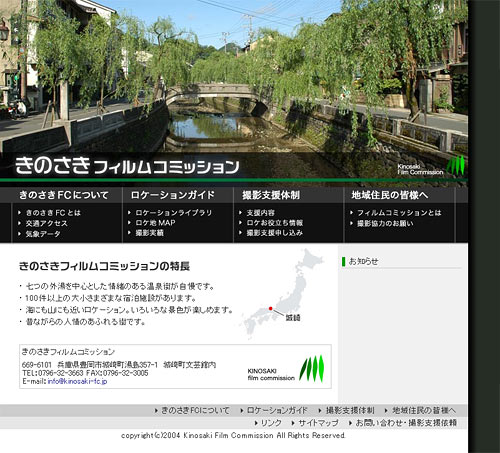Click the bullet about 100件以上 宿泊施設

tap(111, 298)
